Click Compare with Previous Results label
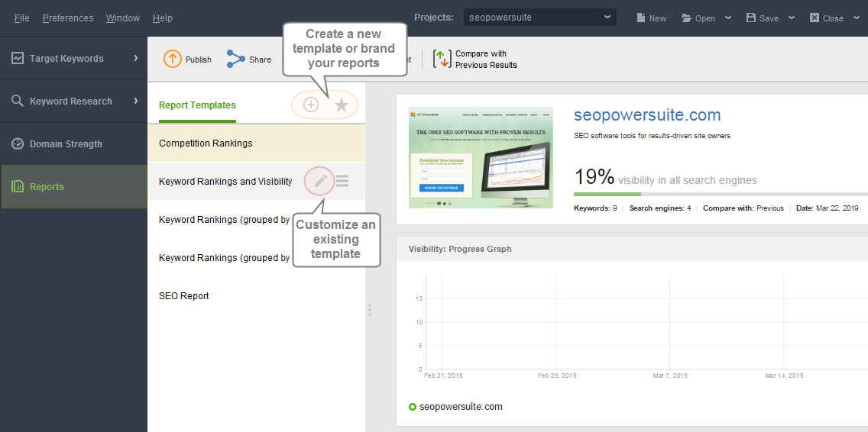The width and height of the screenshot is (868, 432). pyautogui.click(x=486, y=60)
